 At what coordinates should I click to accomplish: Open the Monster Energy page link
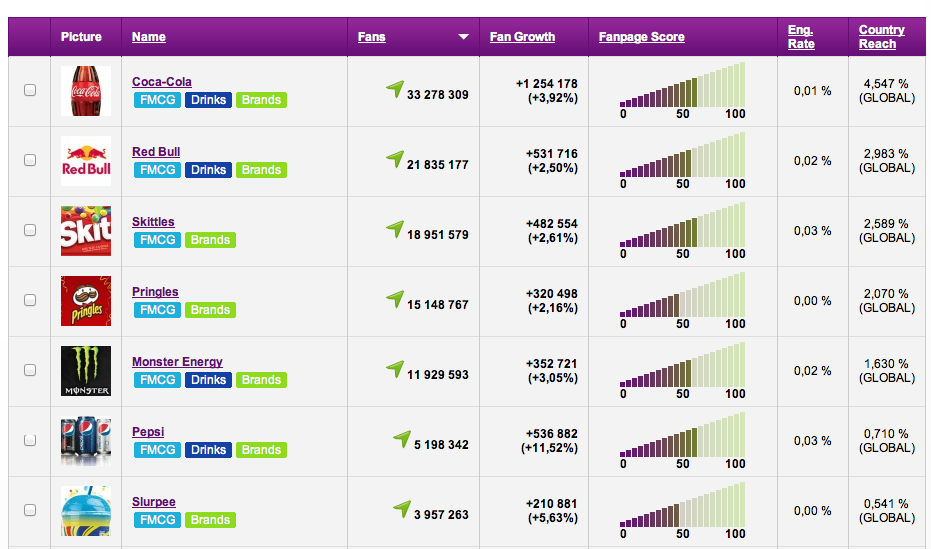(x=178, y=362)
